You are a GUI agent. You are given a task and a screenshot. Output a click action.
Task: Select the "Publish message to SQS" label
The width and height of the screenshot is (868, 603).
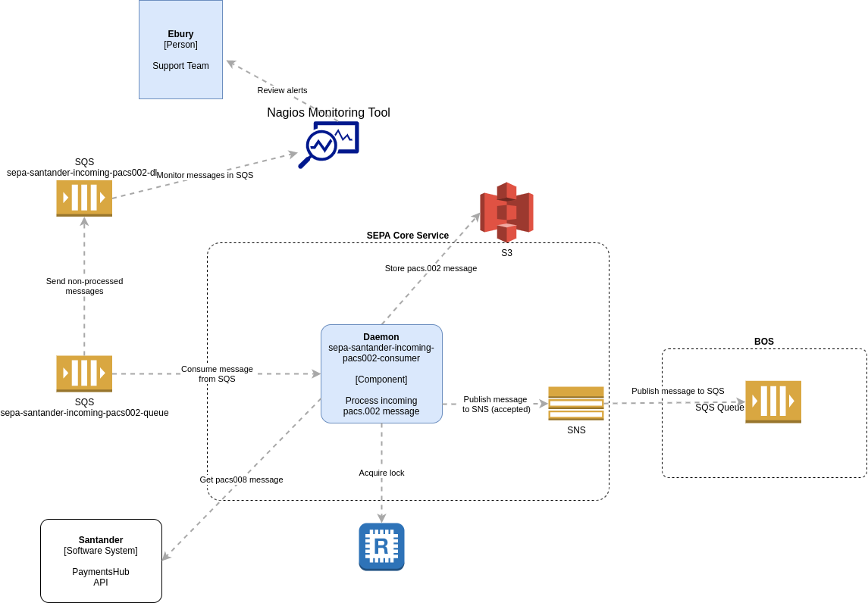coord(678,391)
